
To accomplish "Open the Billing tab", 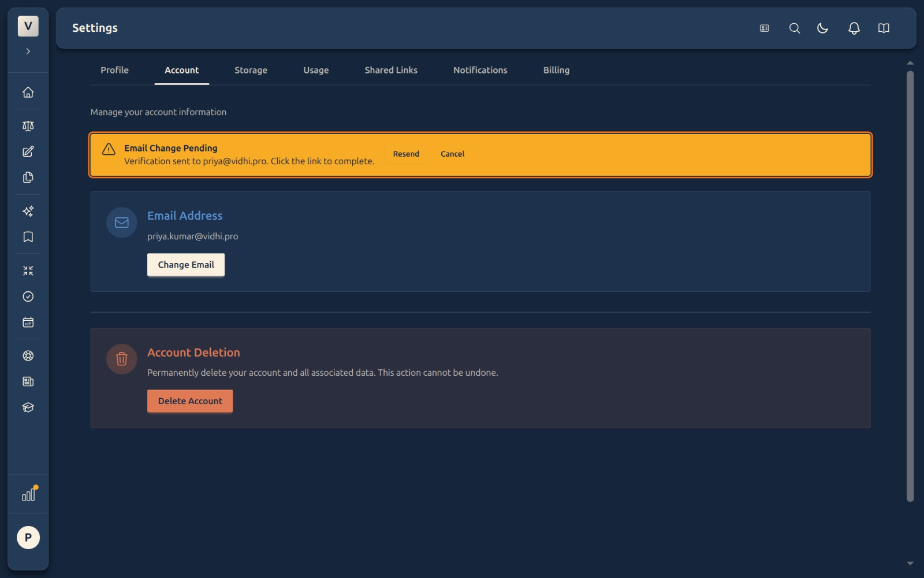I will 556,70.
